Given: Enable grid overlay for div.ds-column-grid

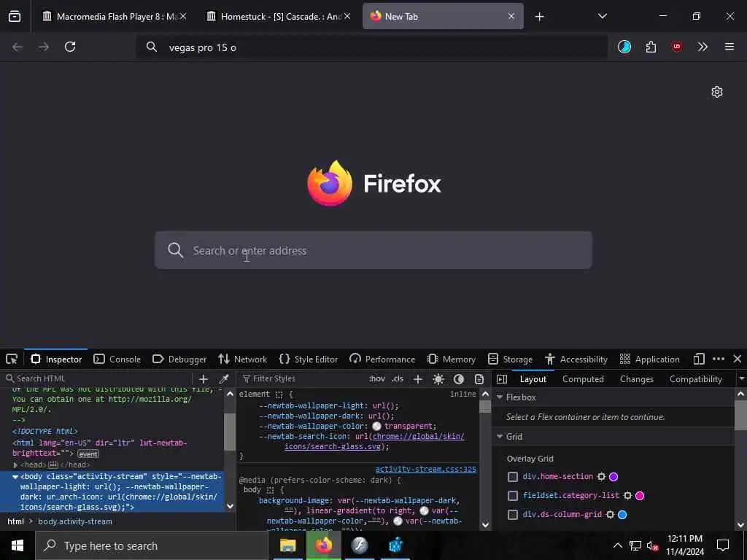Looking at the screenshot, I should (513, 515).
